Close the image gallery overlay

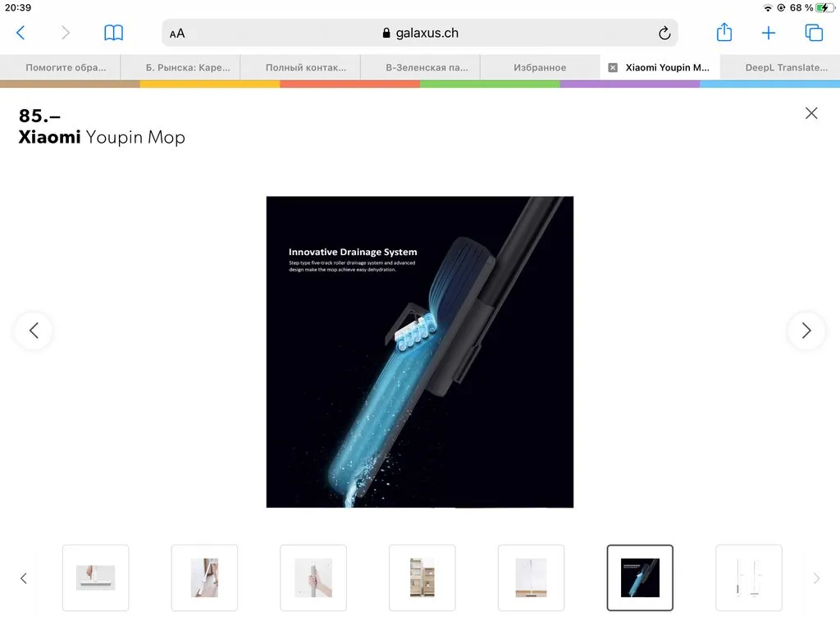click(x=811, y=113)
